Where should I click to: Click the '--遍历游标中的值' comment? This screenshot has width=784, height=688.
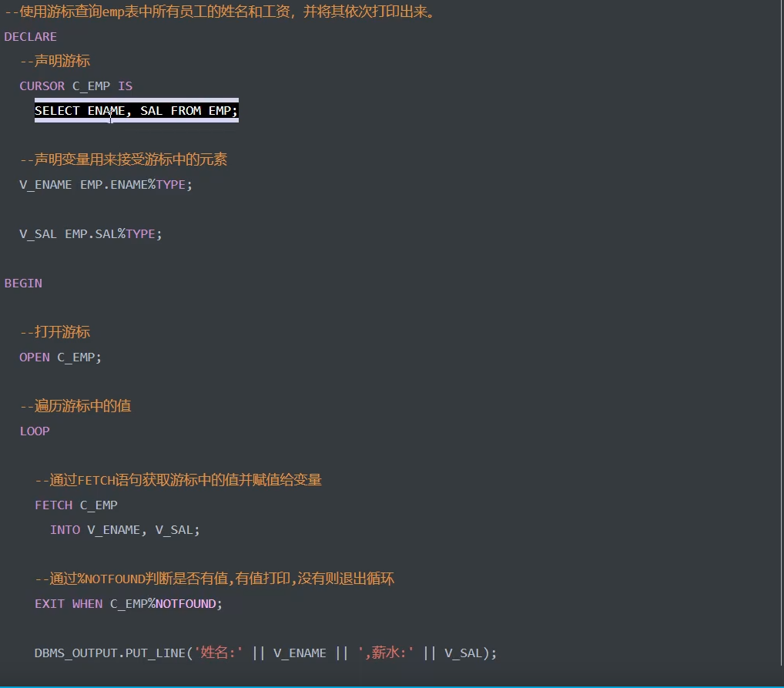click(x=75, y=407)
